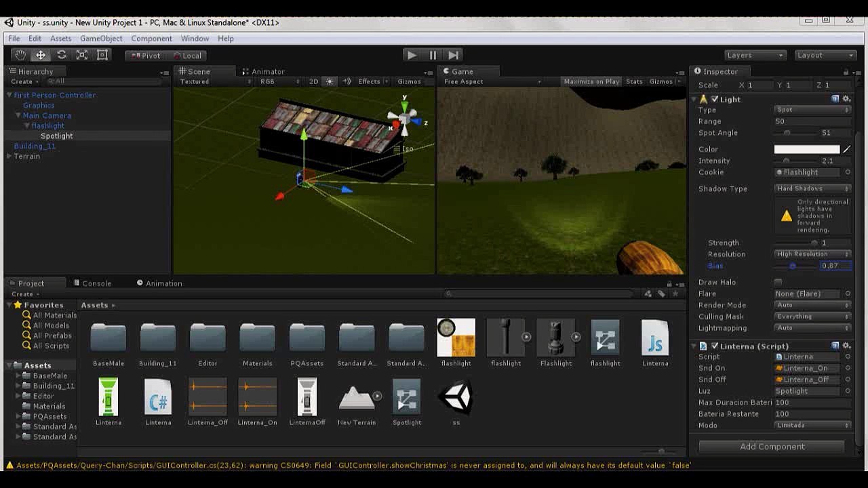Image resolution: width=868 pixels, height=488 pixels.
Task: Toggle the Light component enabled checkbox
Action: [715, 99]
